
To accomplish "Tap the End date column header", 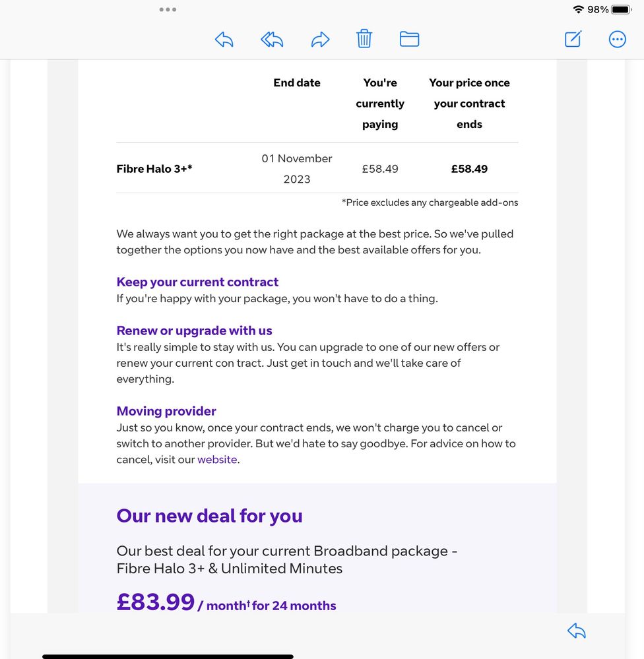I will tap(297, 83).
